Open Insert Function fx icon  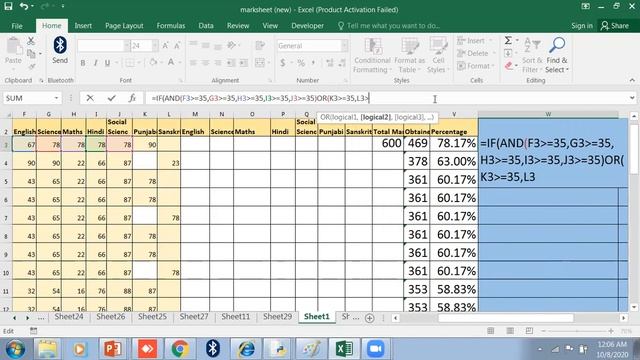click(132, 98)
